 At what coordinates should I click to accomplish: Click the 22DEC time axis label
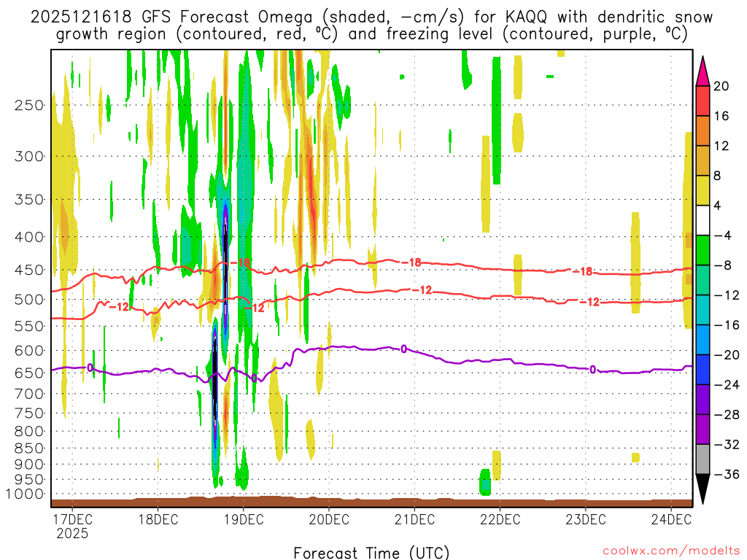500,519
